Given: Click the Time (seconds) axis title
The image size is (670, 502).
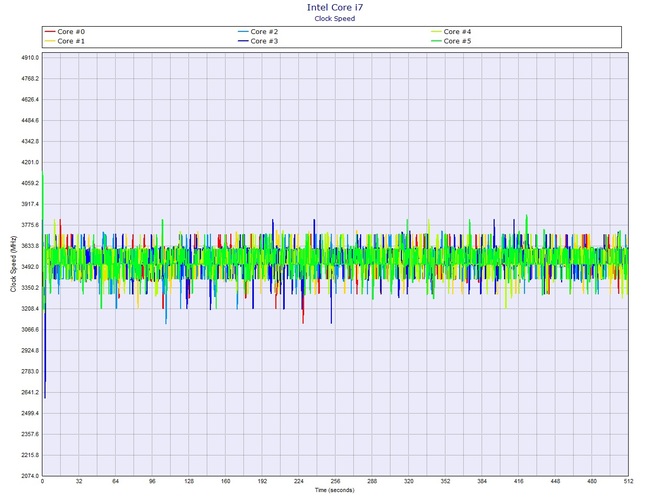Looking at the screenshot, I should click(335, 490).
